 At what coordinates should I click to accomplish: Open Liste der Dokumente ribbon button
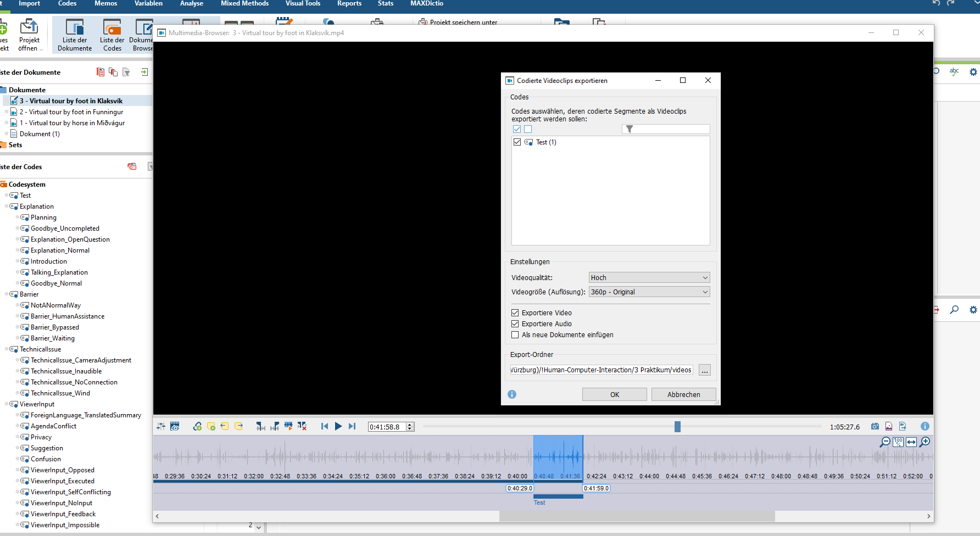[x=75, y=35]
